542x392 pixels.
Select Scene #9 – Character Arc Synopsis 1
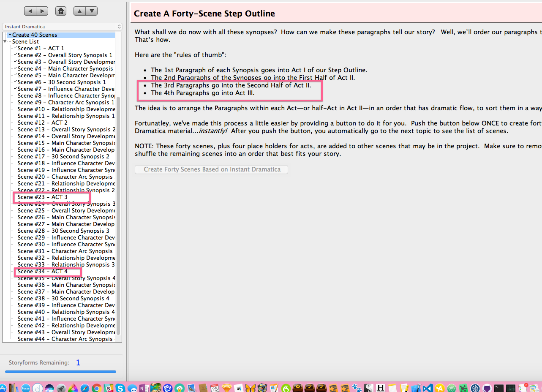(x=66, y=102)
